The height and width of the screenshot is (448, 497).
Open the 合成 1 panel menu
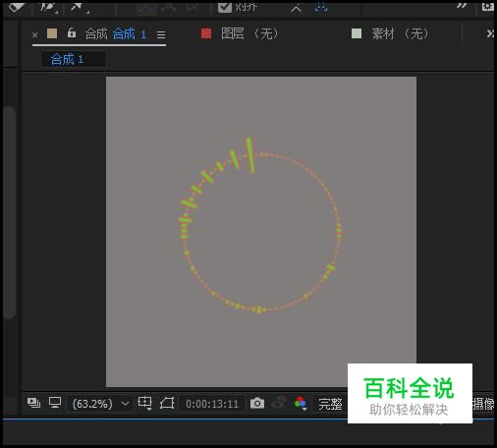tap(161, 34)
